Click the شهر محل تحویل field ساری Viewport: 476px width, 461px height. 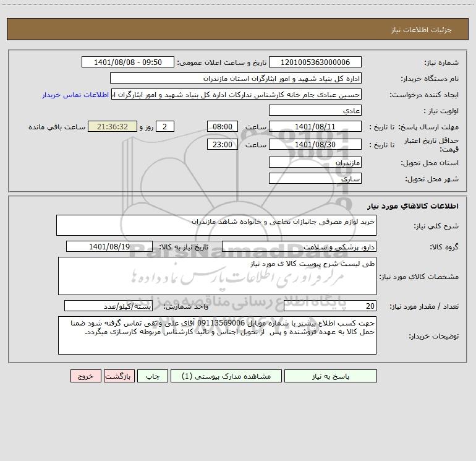point(315,178)
